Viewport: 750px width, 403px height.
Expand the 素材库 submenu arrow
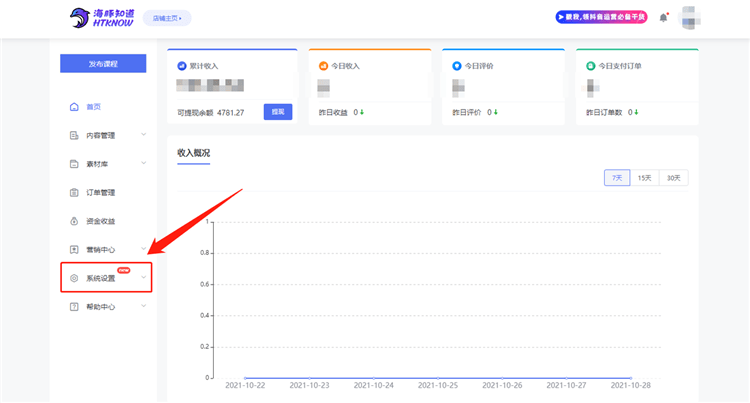[x=143, y=163]
